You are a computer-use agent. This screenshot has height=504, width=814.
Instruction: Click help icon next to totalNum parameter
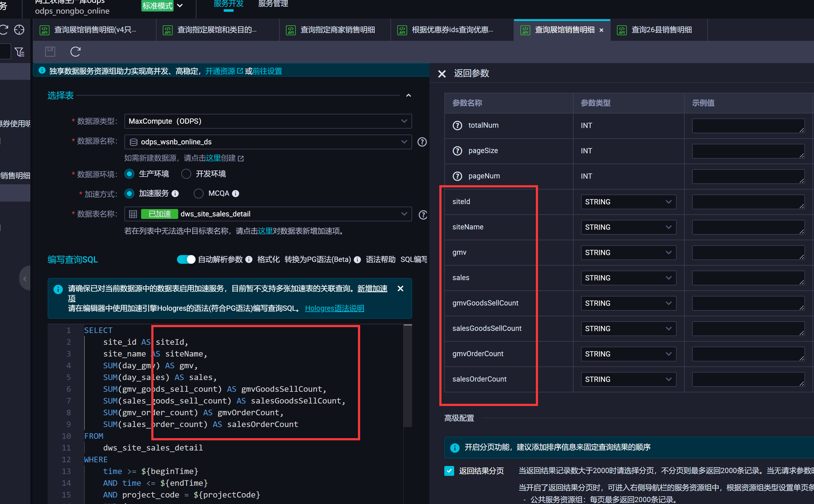pyautogui.click(x=457, y=125)
